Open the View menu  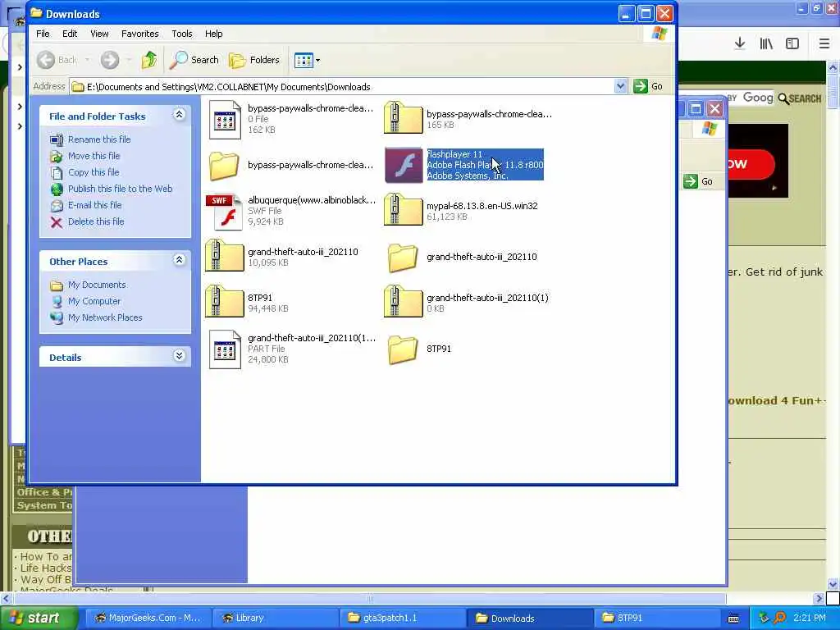click(99, 33)
